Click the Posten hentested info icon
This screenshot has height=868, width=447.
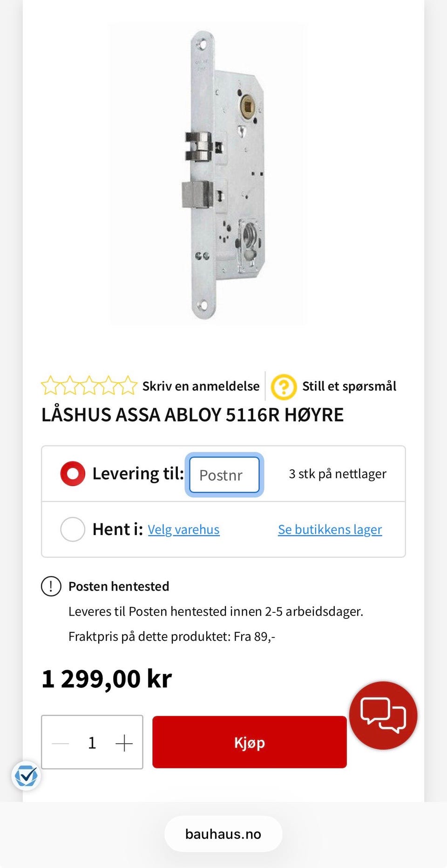click(51, 586)
